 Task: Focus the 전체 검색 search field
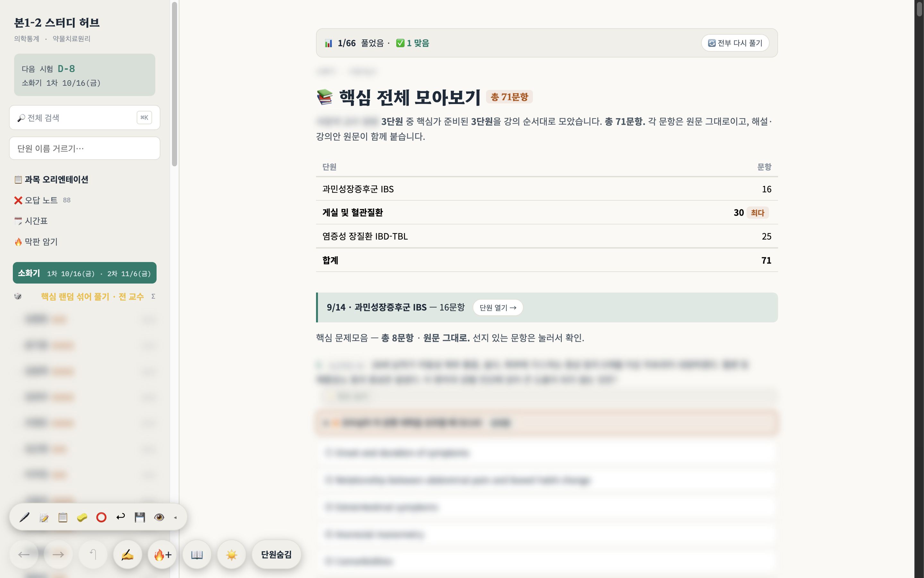tap(85, 118)
